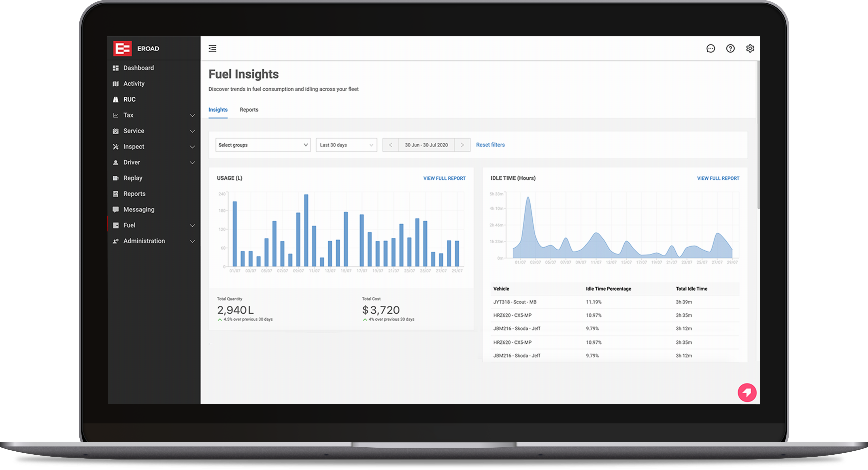Screen dimensions: 868x470
Task: Expand the Service menu chevron
Action: coord(192,131)
